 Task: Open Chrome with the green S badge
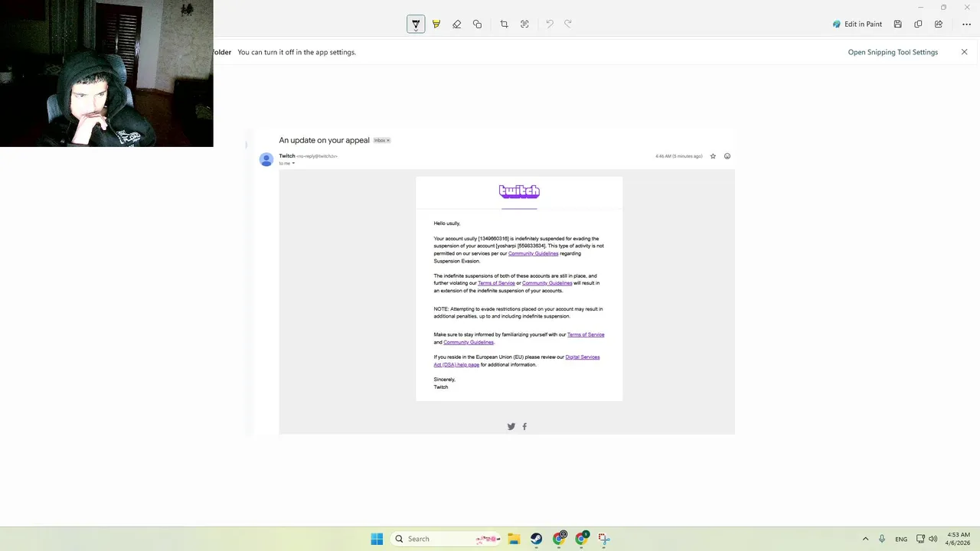point(582,539)
